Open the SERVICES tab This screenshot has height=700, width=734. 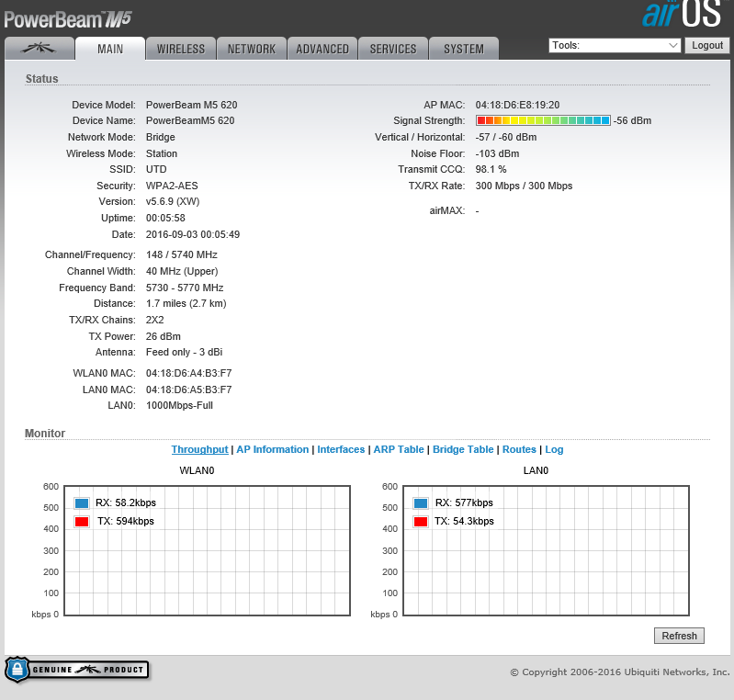[x=393, y=48]
